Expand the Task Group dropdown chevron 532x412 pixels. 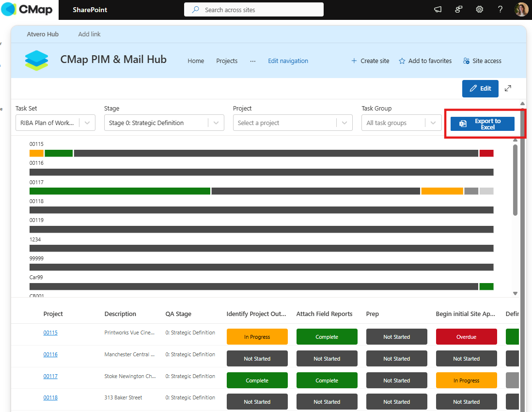tap(433, 123)
